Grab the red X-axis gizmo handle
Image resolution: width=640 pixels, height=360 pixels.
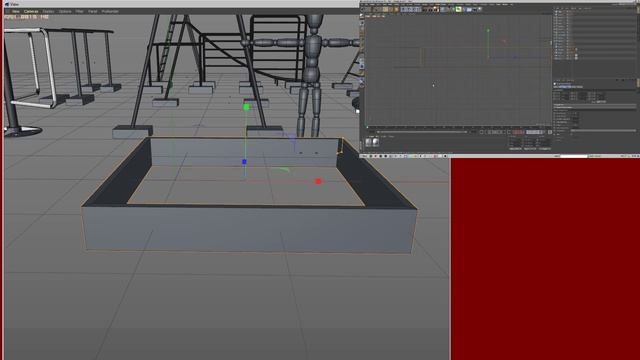318,181
